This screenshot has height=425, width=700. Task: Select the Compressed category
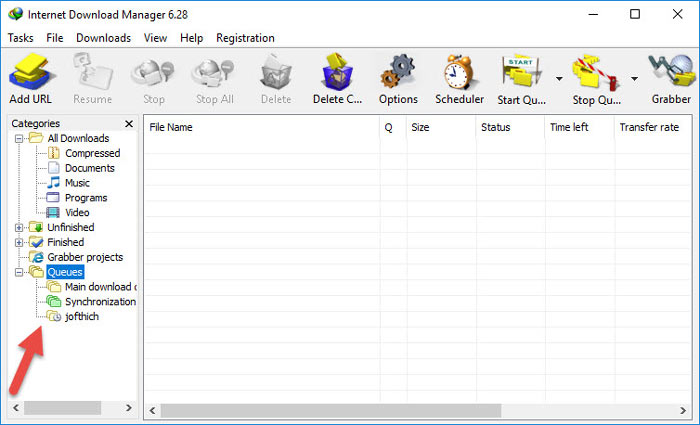coord(92,153)
